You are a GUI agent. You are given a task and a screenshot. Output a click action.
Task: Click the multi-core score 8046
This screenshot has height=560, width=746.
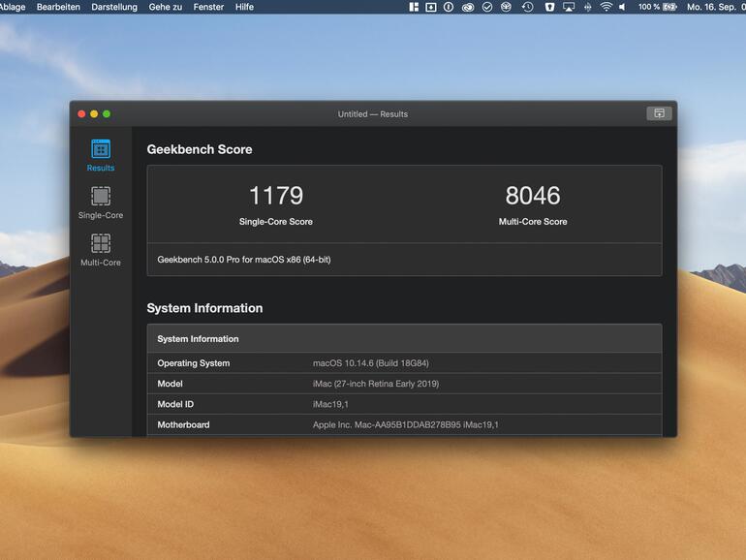pos(533,196)
